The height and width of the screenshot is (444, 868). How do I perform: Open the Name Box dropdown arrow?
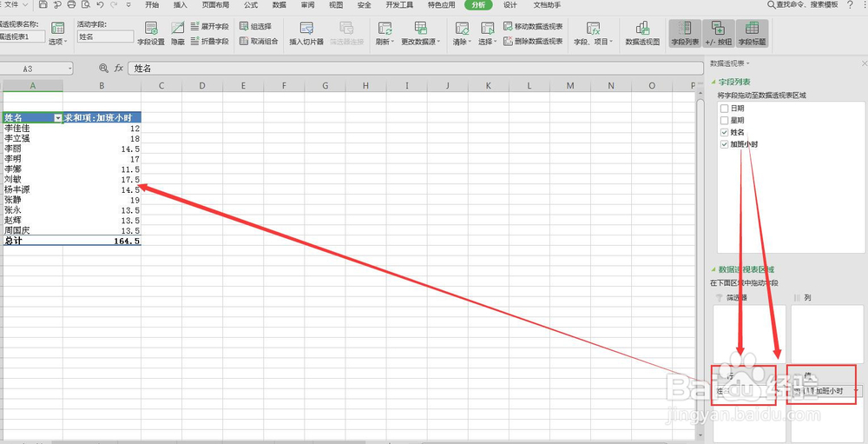tap(69, 68)
